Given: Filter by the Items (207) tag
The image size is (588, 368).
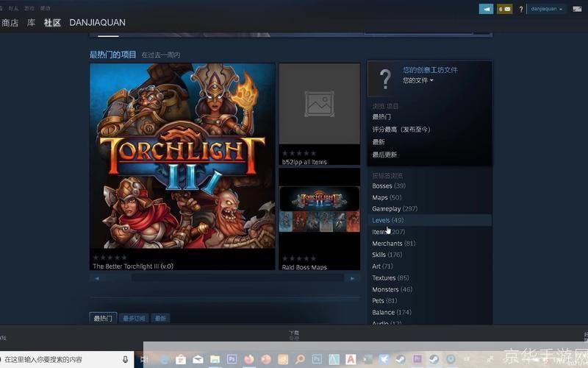Looking at the screenshot, I should [389, 232].
